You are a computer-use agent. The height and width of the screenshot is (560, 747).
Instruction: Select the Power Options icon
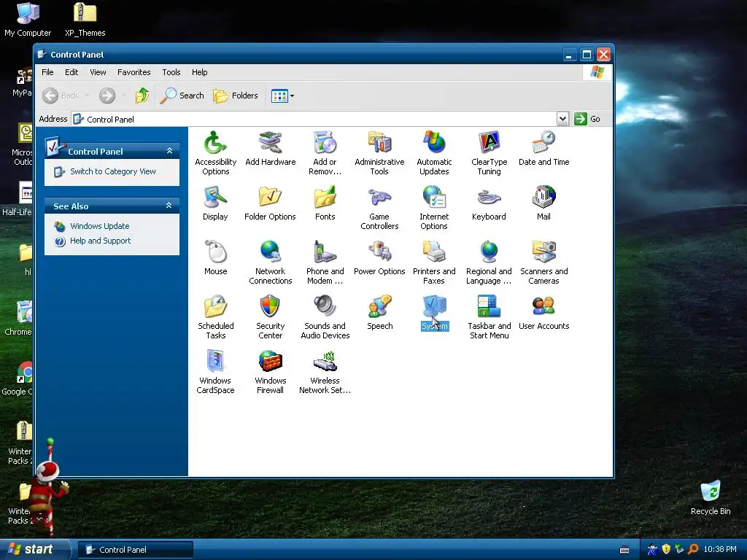point(379,252)
